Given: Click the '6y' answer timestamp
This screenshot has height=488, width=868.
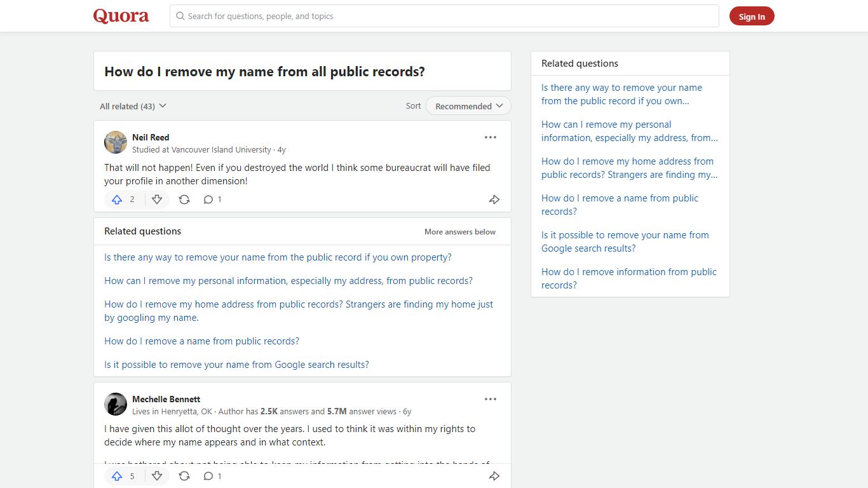Looking at the screenshot, I should coord(407,412).
